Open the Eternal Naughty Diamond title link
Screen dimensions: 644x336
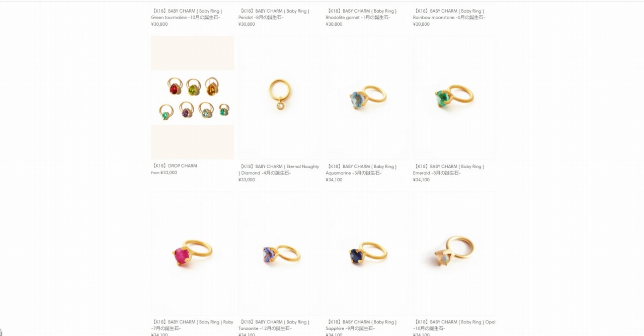pos(279,170)
